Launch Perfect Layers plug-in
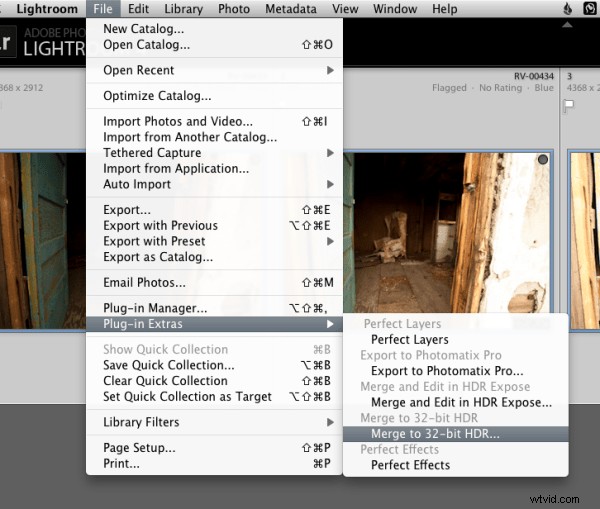600x509 pixels. tap(456, 339)
